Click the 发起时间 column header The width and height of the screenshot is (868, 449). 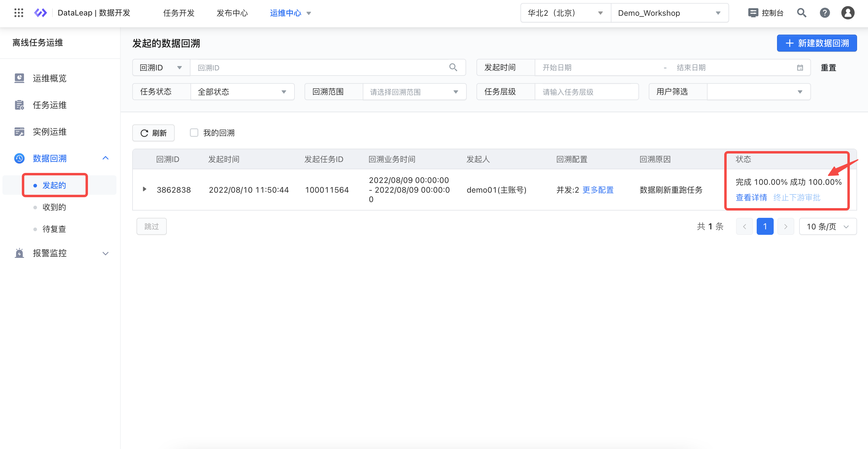(224, 159)
